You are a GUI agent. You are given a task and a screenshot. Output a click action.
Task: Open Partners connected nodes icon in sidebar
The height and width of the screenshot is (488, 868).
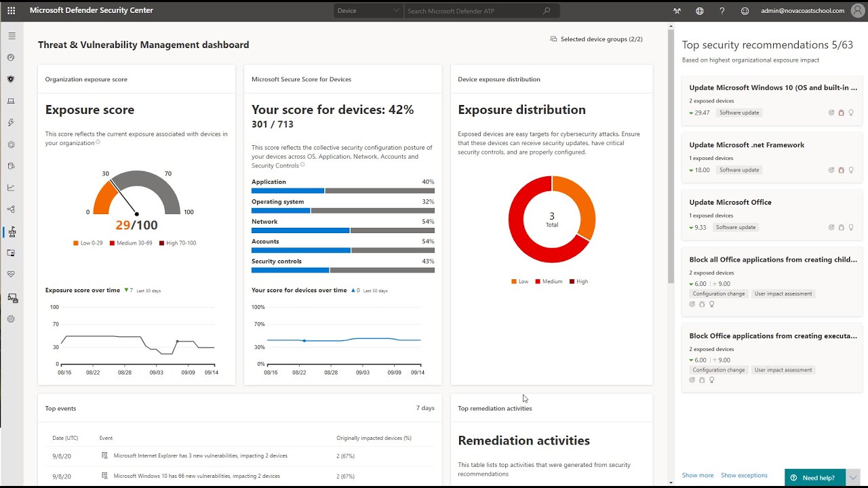point(11,209)
